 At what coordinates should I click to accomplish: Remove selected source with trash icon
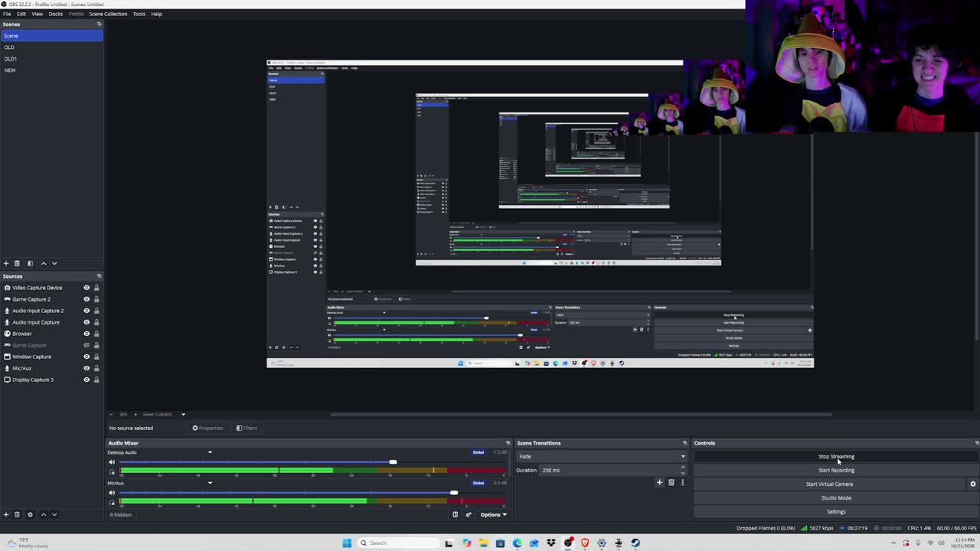(x=17, y=514)
